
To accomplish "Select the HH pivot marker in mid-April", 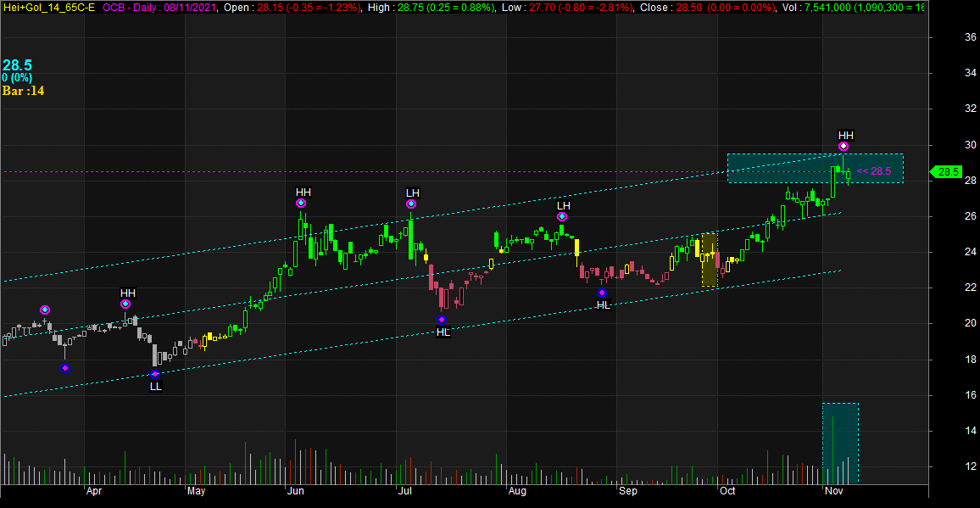I will pos(125,304).
